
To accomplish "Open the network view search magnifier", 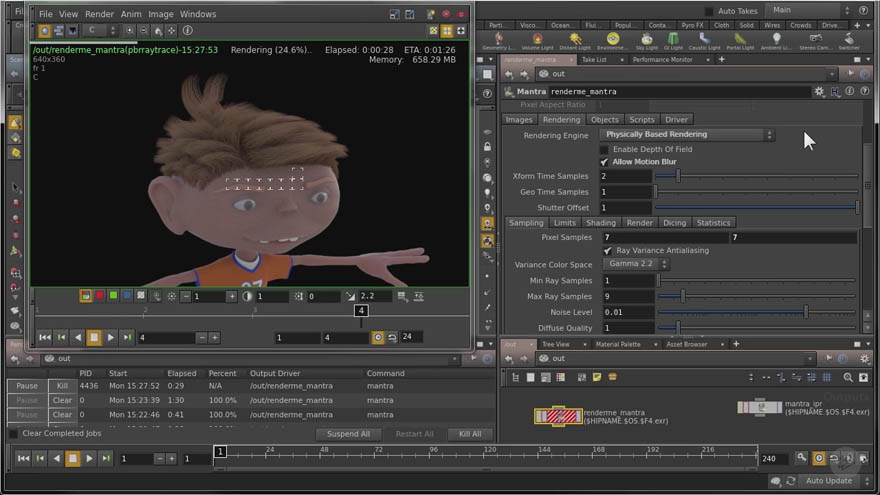I will pyautogui.click(x=848, y=378).
